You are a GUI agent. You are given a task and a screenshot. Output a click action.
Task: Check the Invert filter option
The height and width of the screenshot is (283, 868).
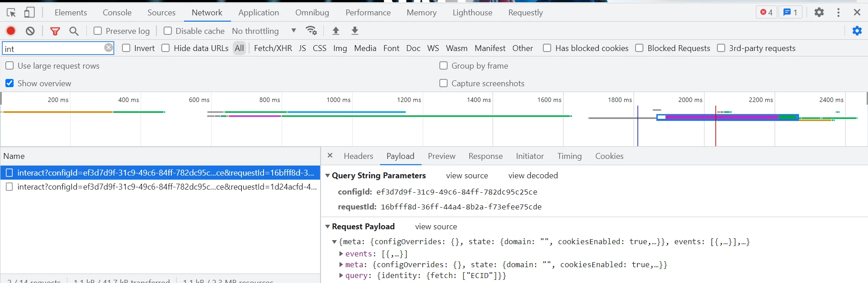click(x=126, y=48)
